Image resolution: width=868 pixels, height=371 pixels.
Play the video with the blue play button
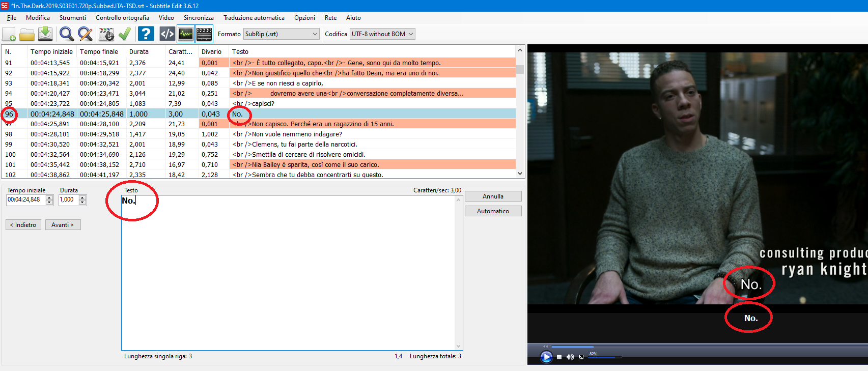[546, 357]
